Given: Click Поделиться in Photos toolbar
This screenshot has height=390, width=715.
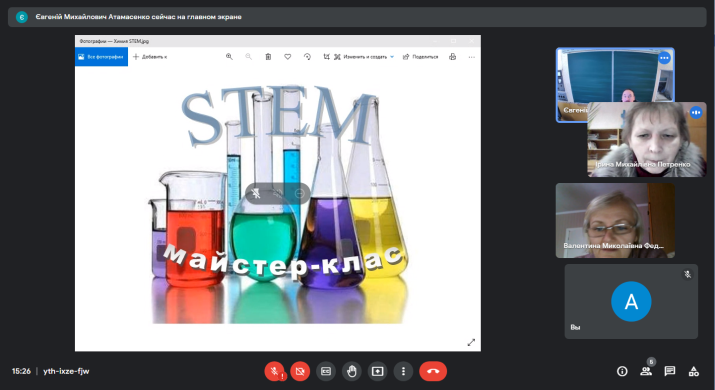Looking at the screenshot, I should (420, 57).
